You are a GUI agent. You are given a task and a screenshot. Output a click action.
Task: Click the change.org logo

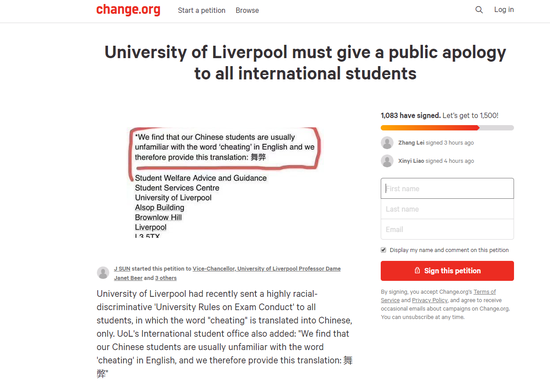pyautogui.click(x=128, y=10)
